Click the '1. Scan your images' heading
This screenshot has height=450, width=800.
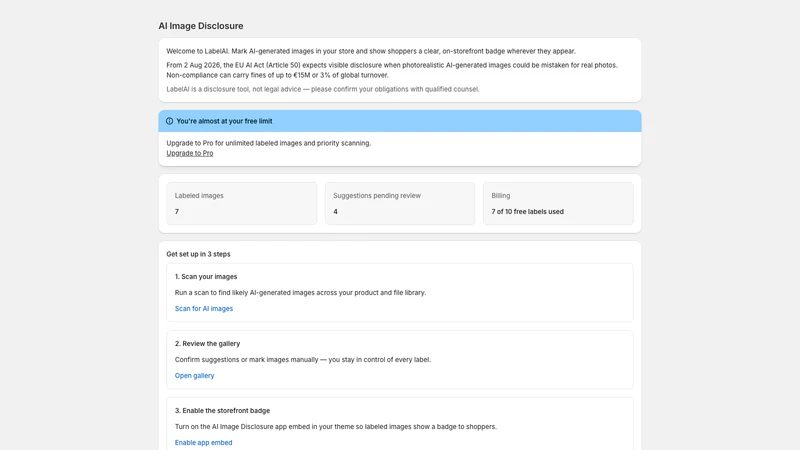(206, 277)
